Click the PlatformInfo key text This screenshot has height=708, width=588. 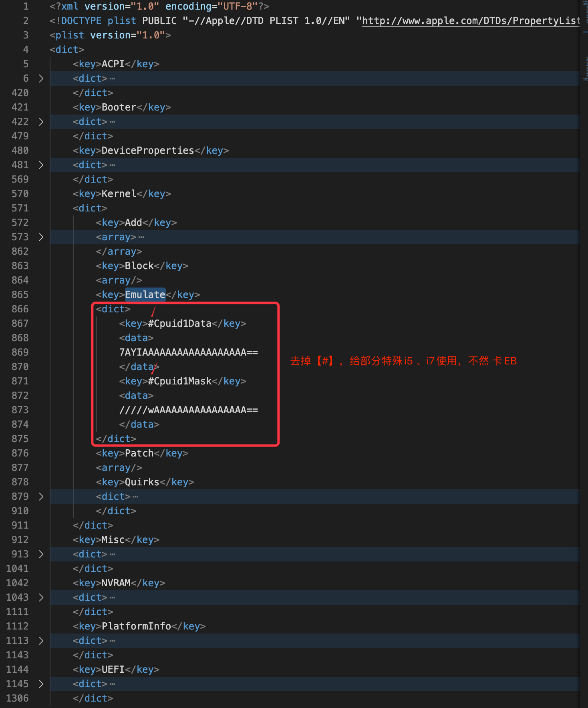136,626
